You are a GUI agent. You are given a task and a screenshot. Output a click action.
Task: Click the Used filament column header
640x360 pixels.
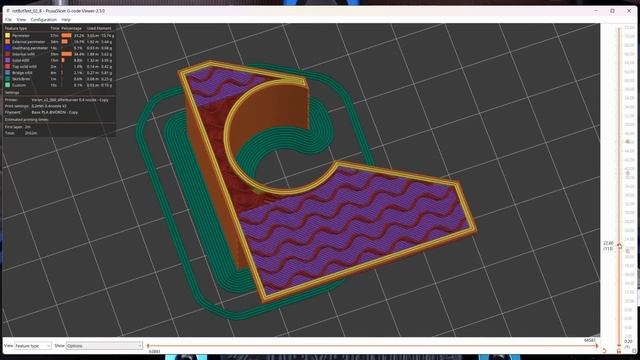(x=99, y=28)
